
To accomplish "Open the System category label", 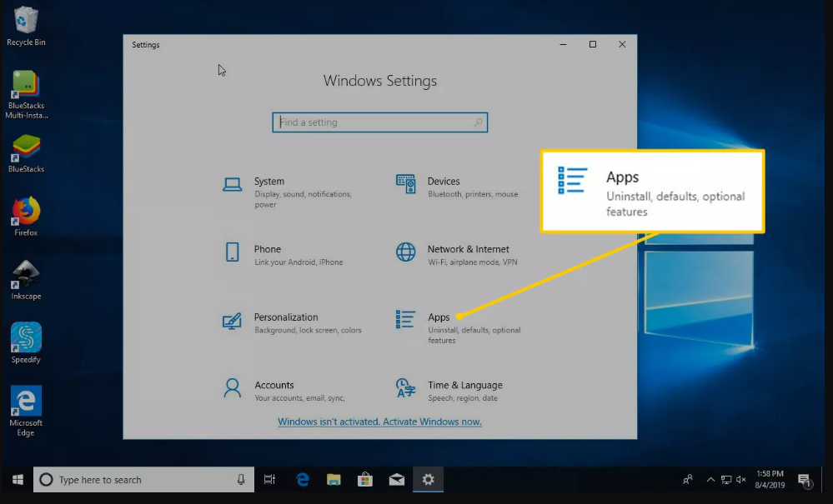I will pos(268,182).
